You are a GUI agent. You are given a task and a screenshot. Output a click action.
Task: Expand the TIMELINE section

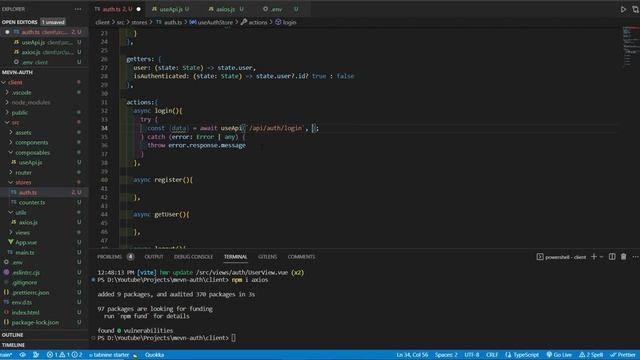click(x=13, y=345)
